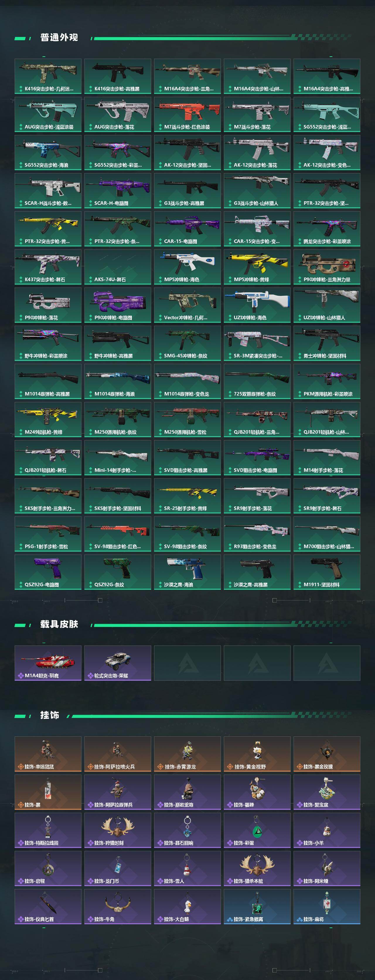Screen dimensions: 375x980
Task: Click the 挂饰-雪人 snowman charm
Action: pos(187,869)
